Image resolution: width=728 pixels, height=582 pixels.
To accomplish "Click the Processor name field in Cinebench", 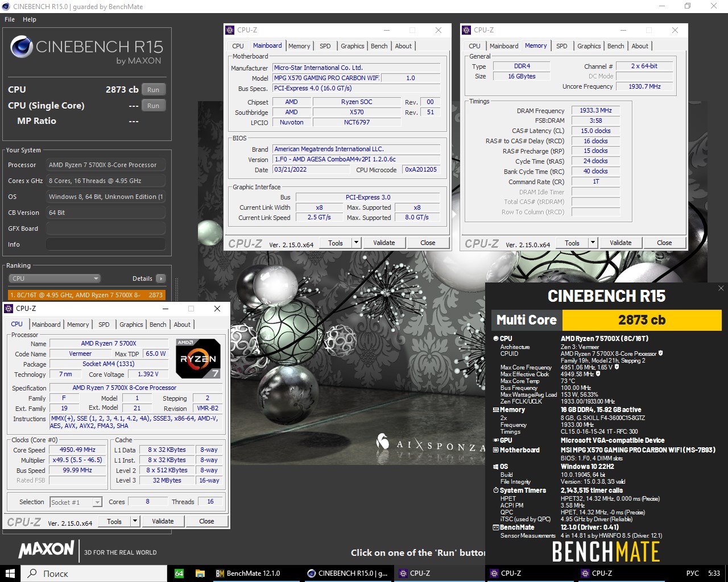I will tap(106, 165).
